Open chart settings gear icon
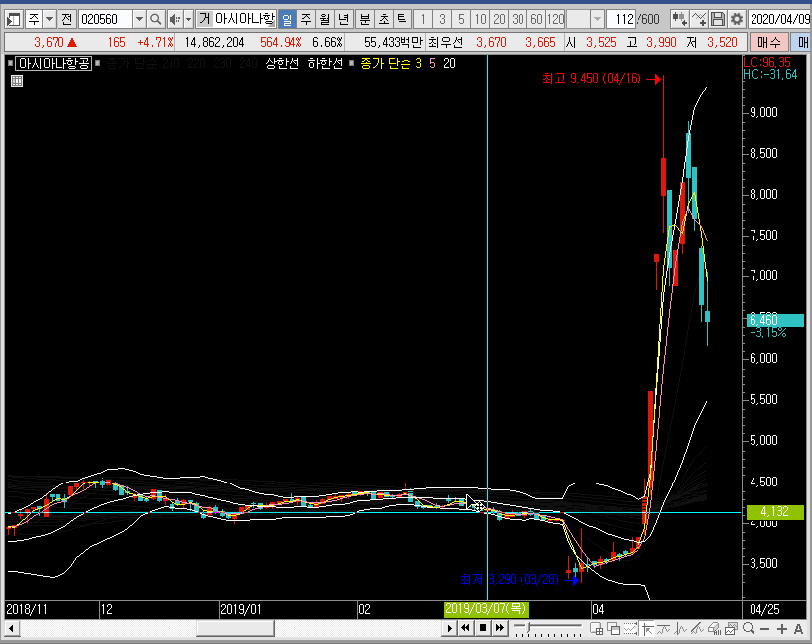The image size is (812, 644). [736, 20]
